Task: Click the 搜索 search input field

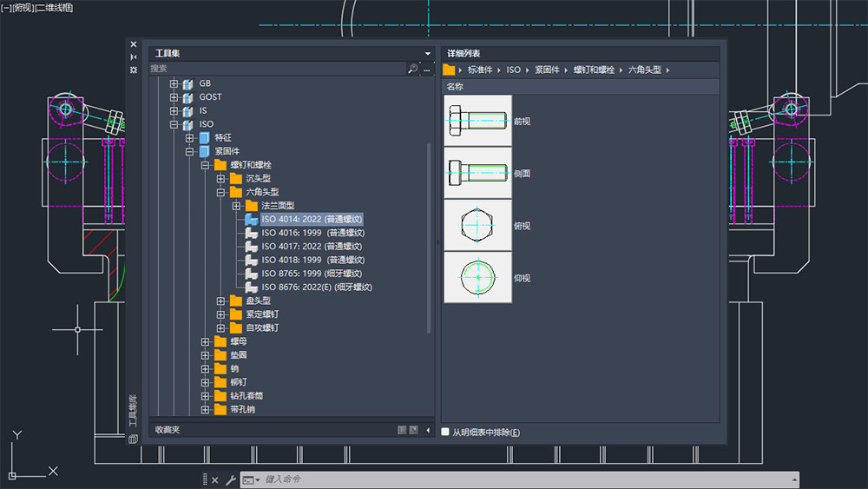Action: pyautogui.click(x=276, y=69)
